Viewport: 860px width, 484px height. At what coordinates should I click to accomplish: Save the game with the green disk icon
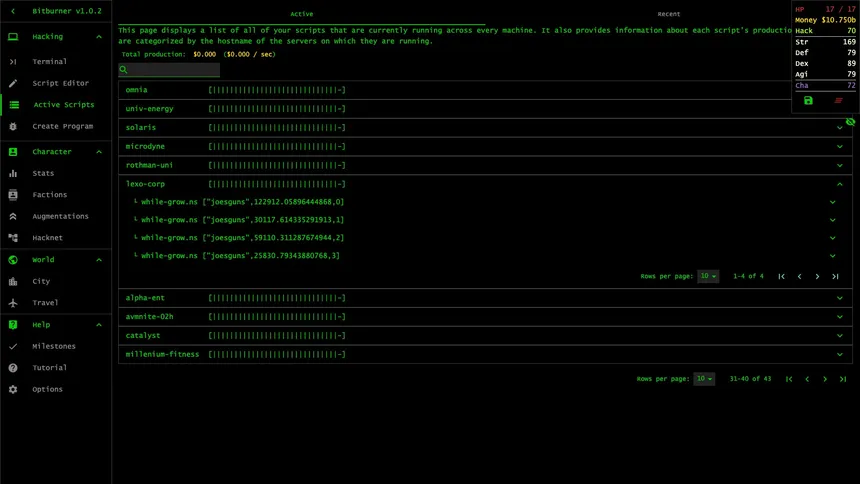click(x=808, y=100)
